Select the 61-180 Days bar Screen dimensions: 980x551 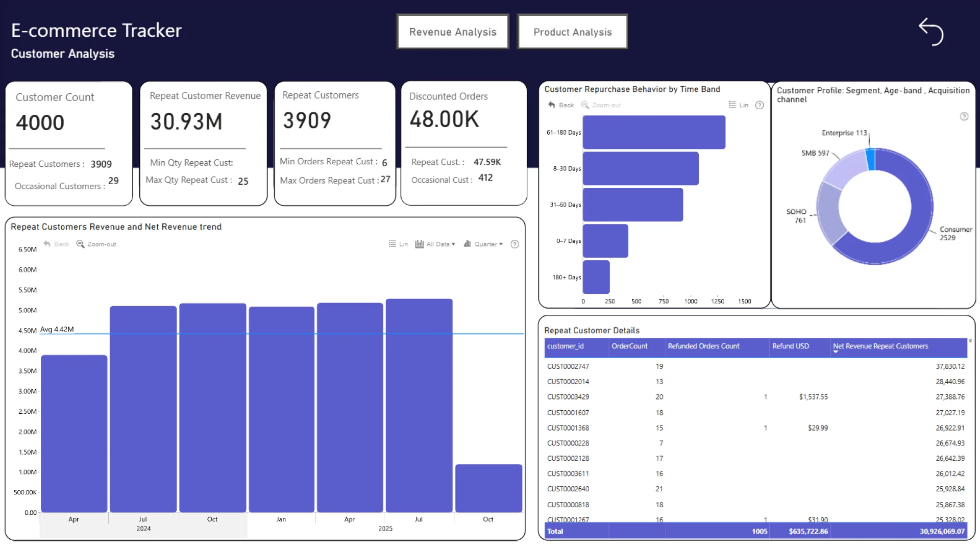click(x=653, y=132)
